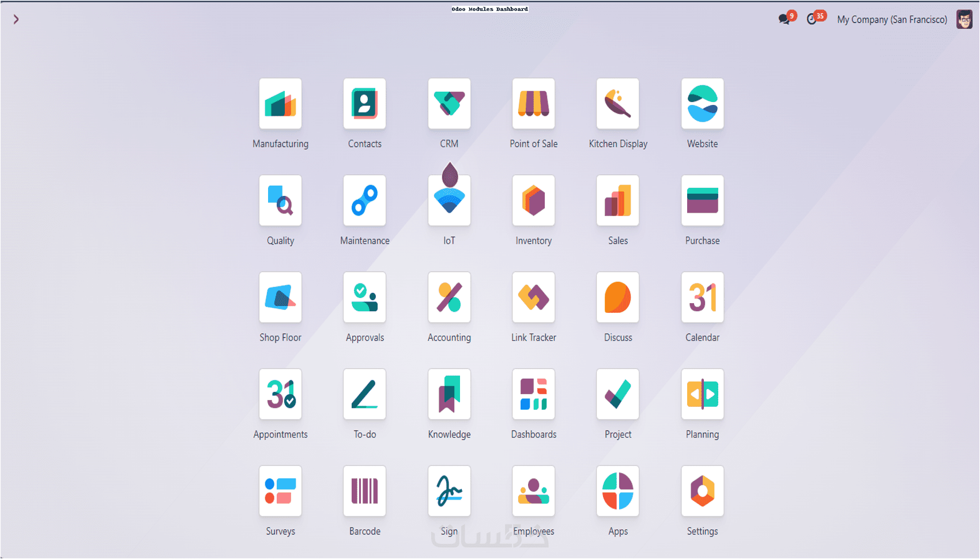Open the Contacts app
This screenshot has height=559, width=980.
click(364, 104)
